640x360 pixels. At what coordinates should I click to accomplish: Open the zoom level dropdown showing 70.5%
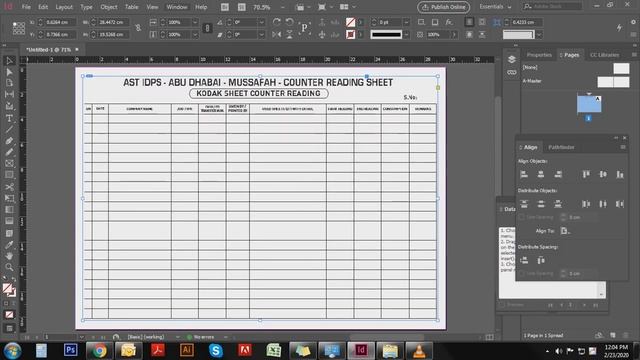point(282,7)
